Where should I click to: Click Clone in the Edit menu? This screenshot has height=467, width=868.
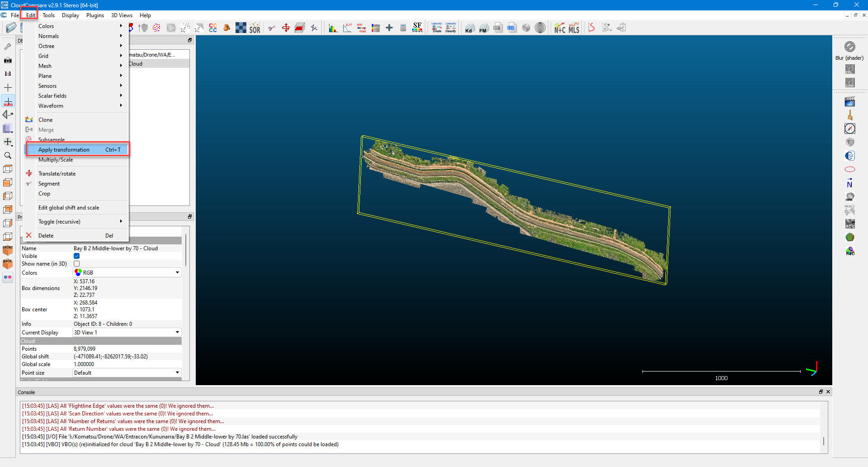77,120
